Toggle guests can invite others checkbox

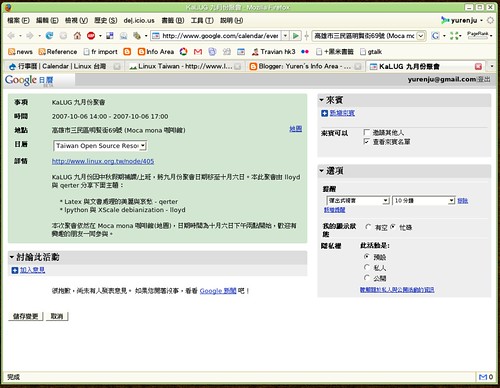367,132
